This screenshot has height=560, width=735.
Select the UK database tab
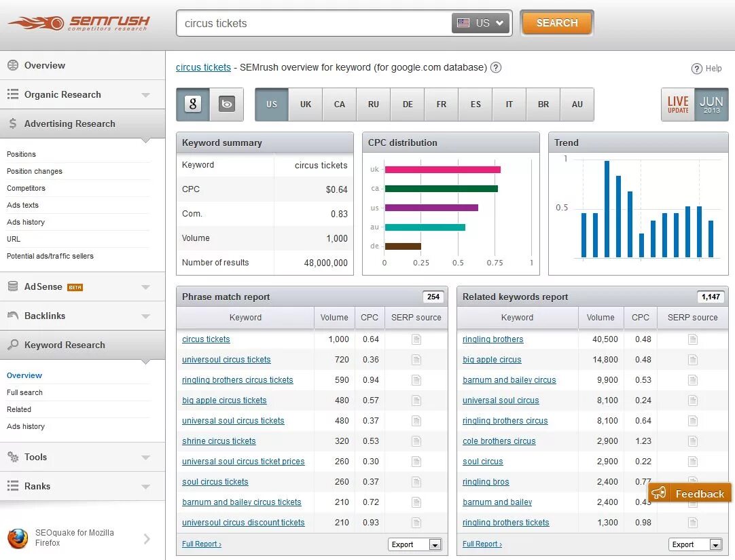pos(306,105)
